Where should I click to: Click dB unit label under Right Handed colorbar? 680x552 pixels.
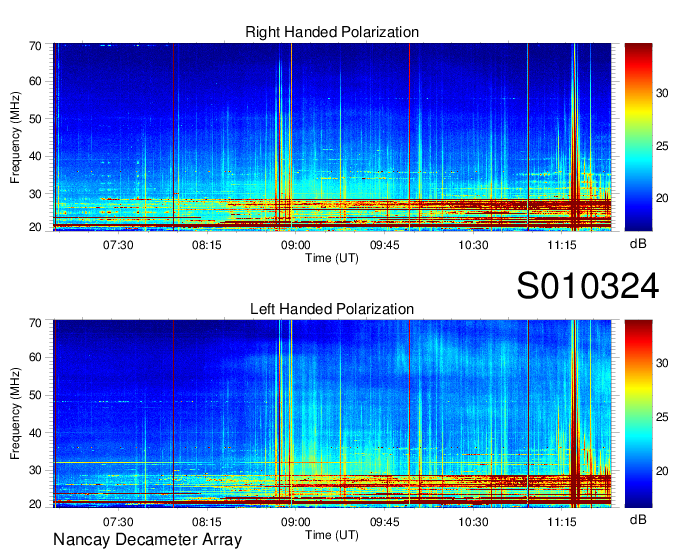coord(638,244)
